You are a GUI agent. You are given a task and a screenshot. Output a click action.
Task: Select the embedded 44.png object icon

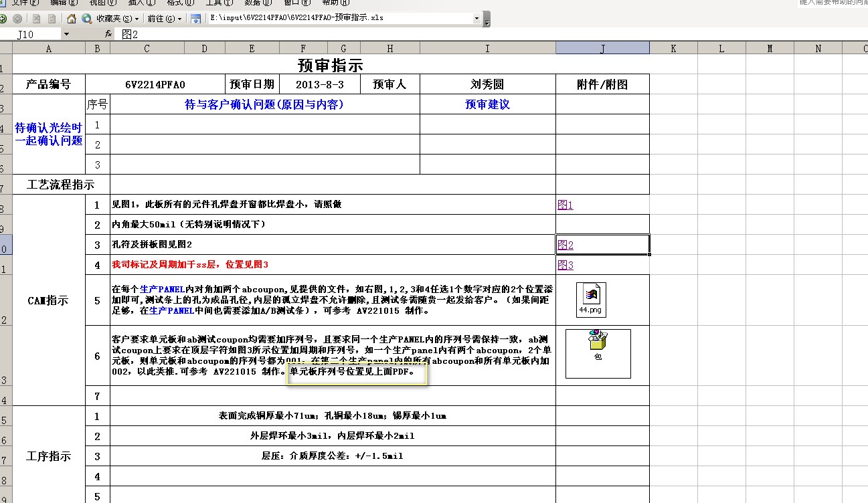(591, 300)
